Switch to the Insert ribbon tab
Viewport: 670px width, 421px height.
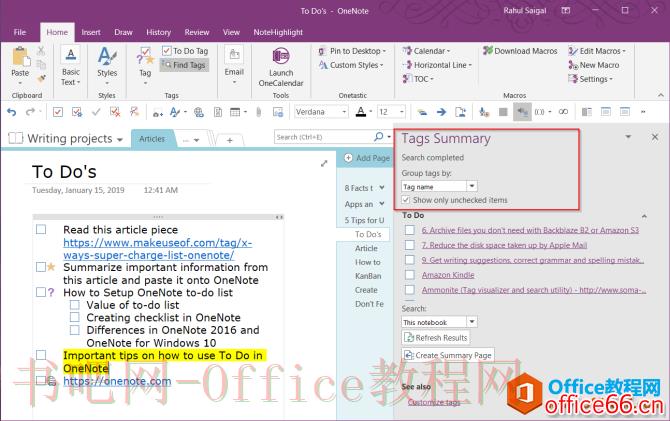[91, 32]
